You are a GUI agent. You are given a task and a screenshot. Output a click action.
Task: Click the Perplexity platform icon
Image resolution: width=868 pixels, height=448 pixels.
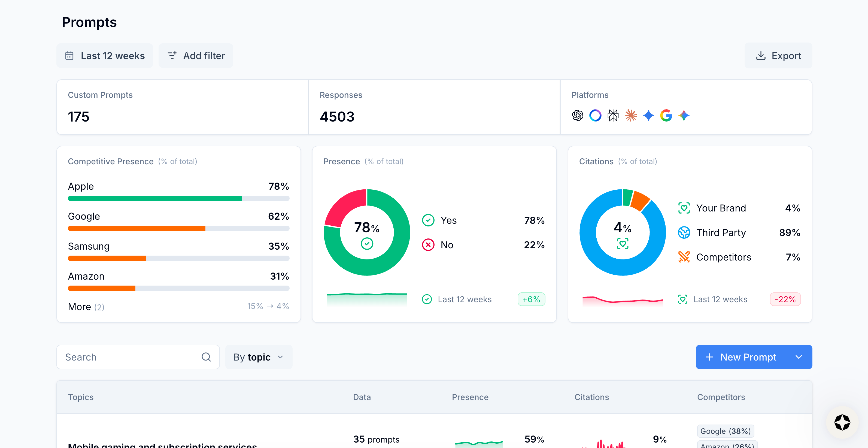613,116
